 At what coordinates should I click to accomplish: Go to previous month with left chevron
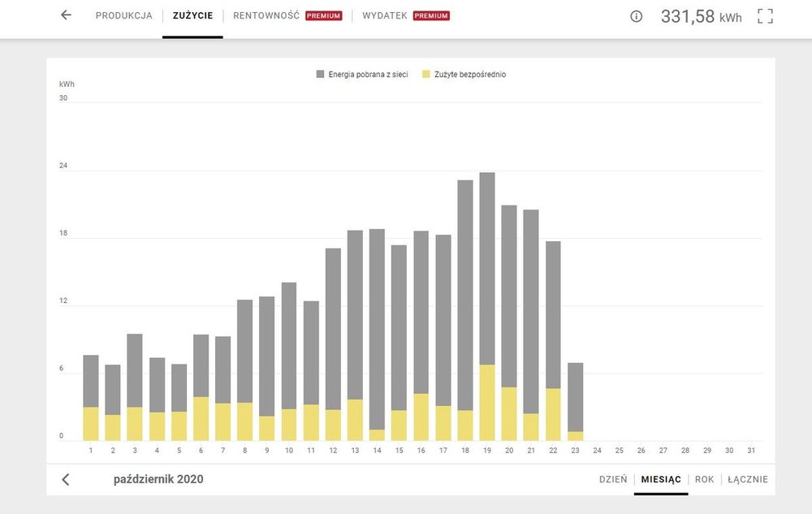(x=66, y=479)
